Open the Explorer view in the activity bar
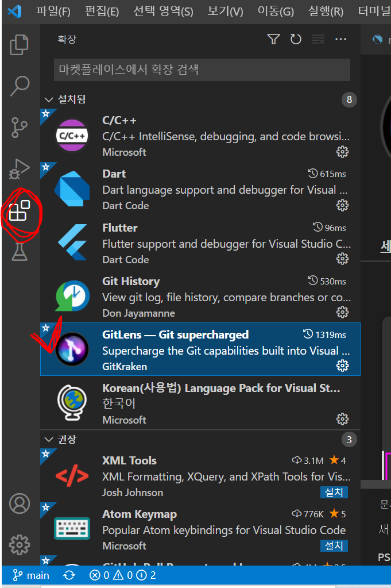The image size is (391, 588). pyautogui.click(x=19, y=45)
